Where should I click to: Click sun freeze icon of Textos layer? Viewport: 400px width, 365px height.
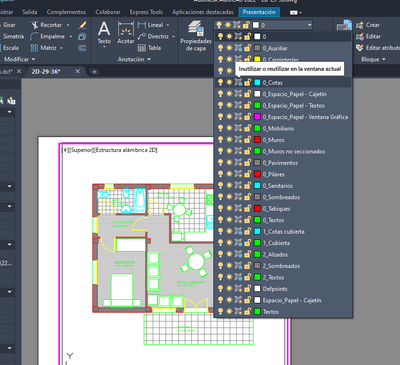[x=229, y=312]
